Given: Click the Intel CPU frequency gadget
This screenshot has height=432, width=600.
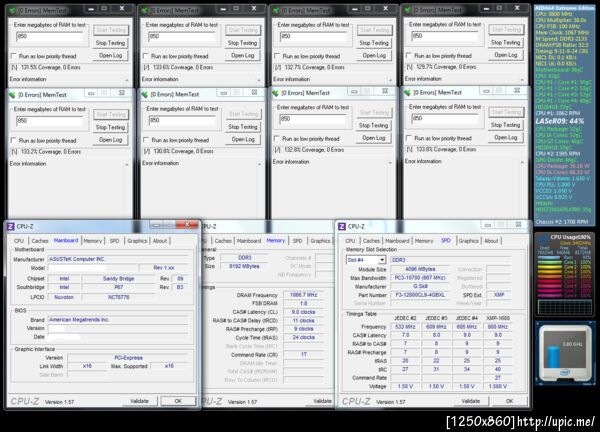Looking at the screenshot, I should tap(564, 353).
